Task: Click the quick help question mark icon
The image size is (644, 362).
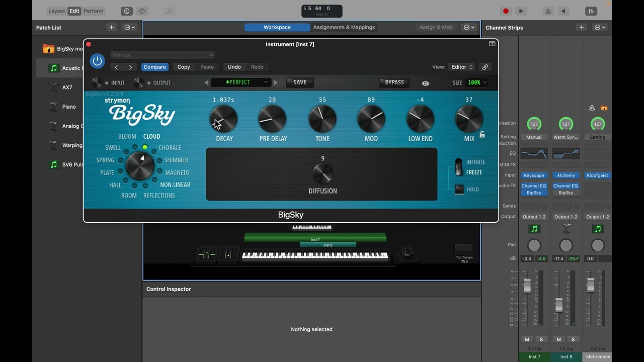Action: pos(142,11)
